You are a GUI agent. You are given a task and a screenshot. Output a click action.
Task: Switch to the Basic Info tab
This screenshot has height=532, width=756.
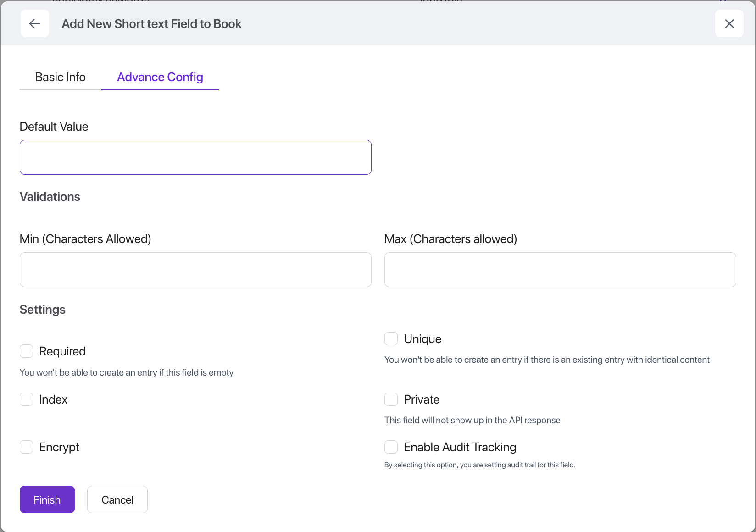click(x=60, y=77)
